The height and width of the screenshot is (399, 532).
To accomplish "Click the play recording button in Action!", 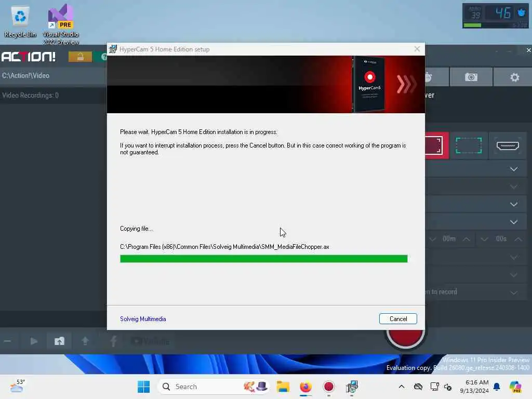I will tap(34, 341).
